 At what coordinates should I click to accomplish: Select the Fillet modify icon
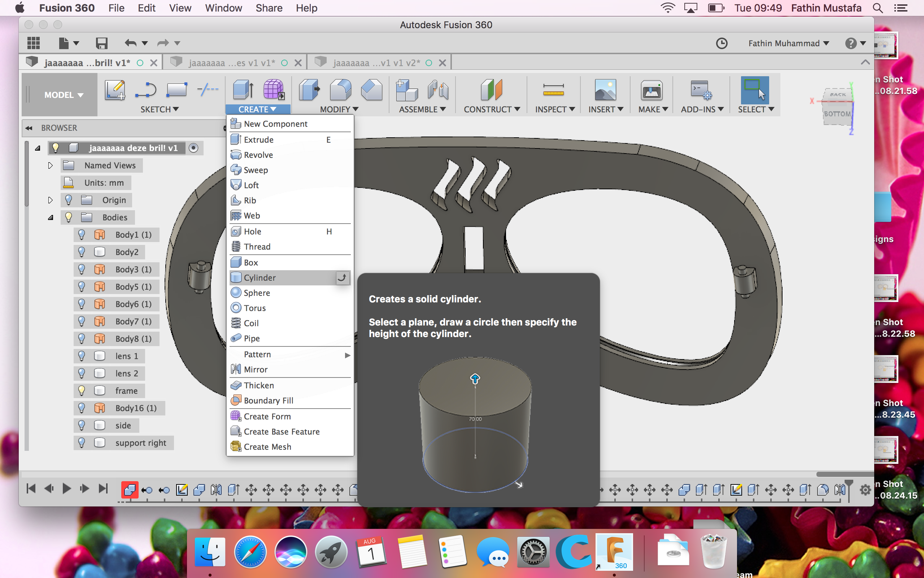341,90
